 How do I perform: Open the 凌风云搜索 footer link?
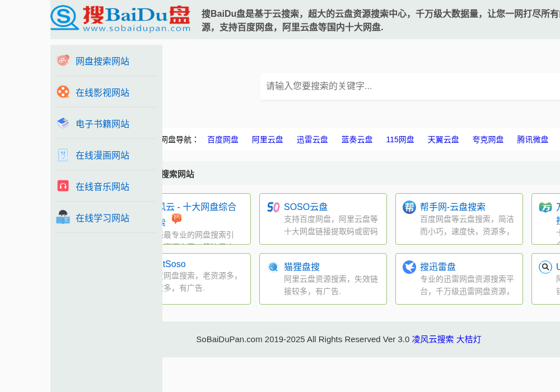click(x=432, y=339)
